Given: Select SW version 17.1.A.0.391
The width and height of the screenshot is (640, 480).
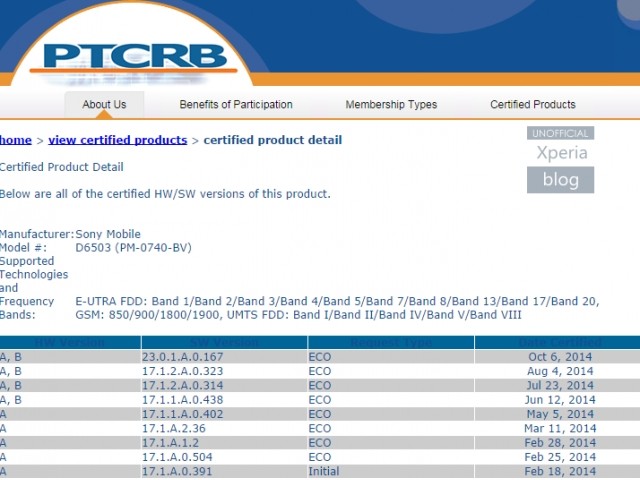Looking at the screenshot, I should pos(177,471).
